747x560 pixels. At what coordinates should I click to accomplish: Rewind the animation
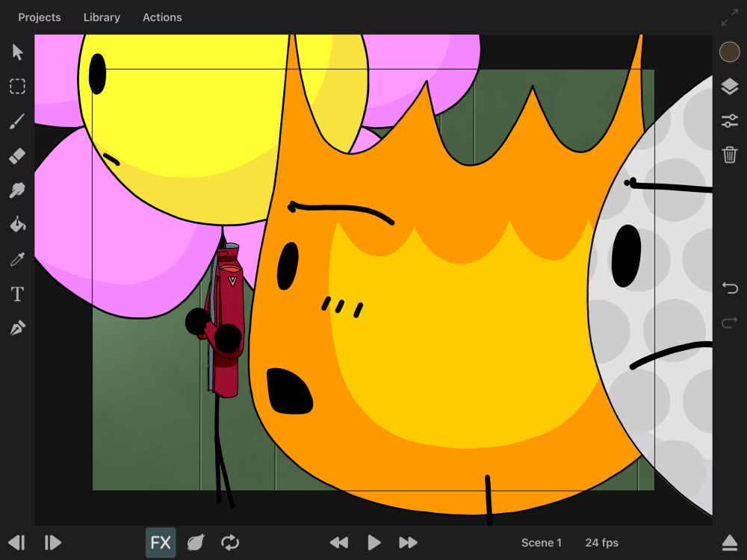(x=338, y=542)
